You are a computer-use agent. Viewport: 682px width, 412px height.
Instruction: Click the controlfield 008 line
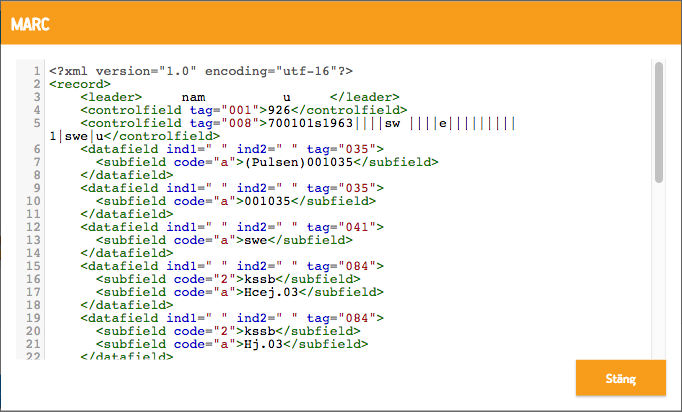click(x=283, y=130)
